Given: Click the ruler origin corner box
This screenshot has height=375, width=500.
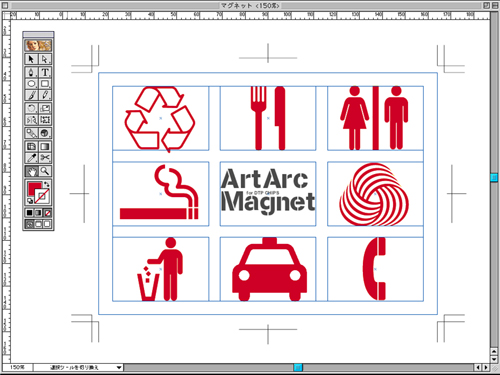Looking at the screenshot, I should point(6,15).
